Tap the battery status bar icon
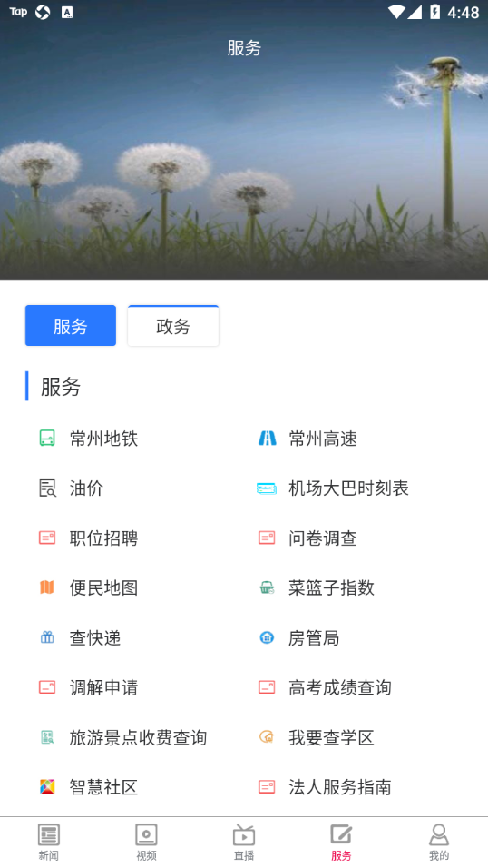 434,12
